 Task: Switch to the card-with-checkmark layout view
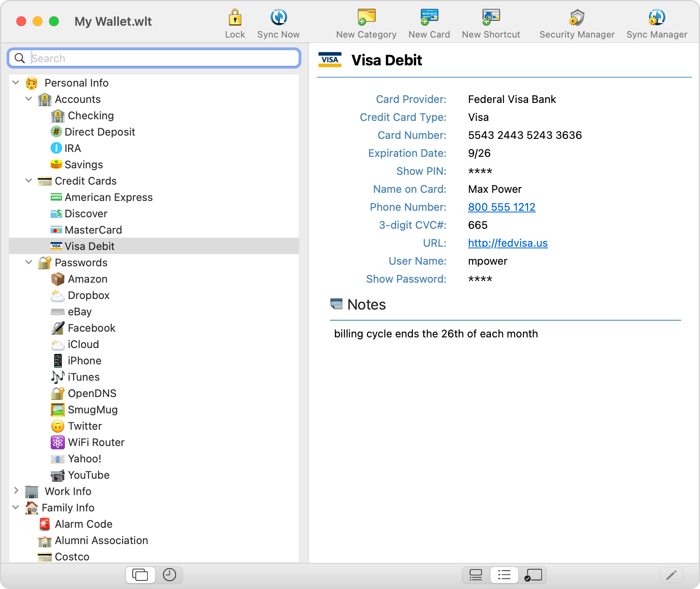click(533, 575)
